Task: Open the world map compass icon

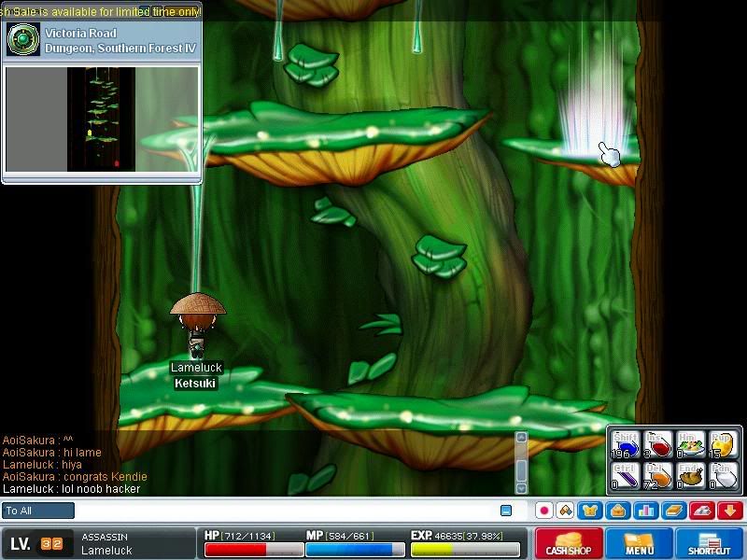Action: (23, 39)
